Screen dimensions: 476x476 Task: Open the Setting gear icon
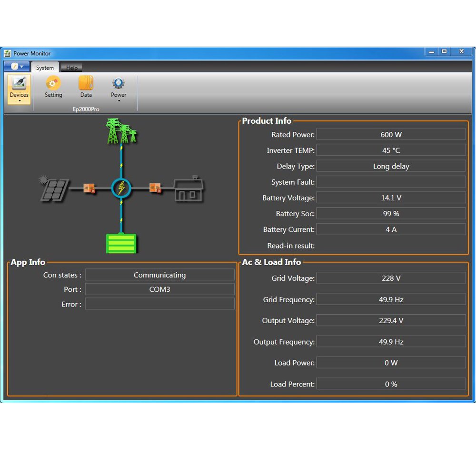coord(53,83)
